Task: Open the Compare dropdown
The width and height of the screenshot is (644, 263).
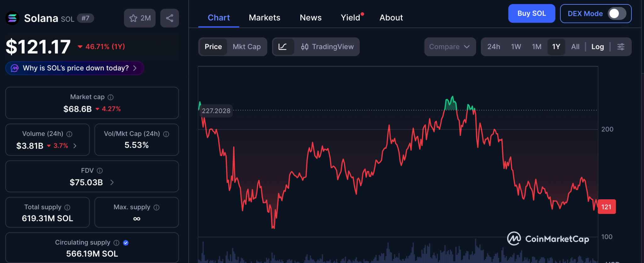Action: tap(450, 47)
